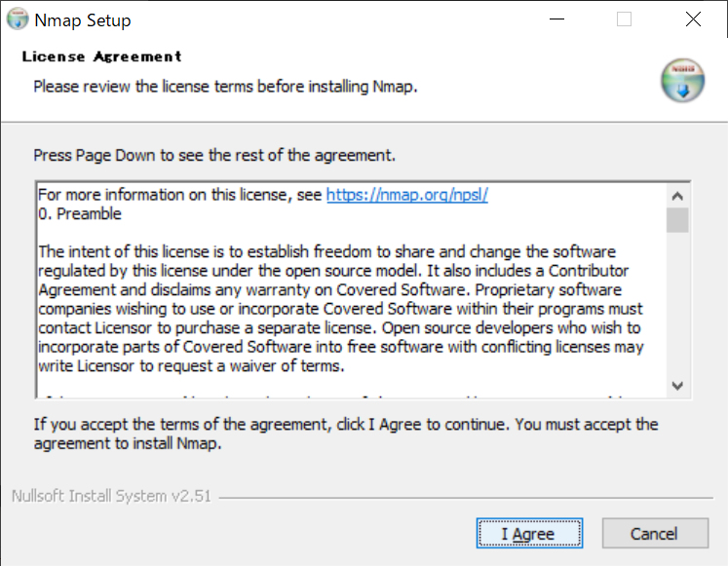Click the Nmap icon in title bar

(x=18, y=19)
